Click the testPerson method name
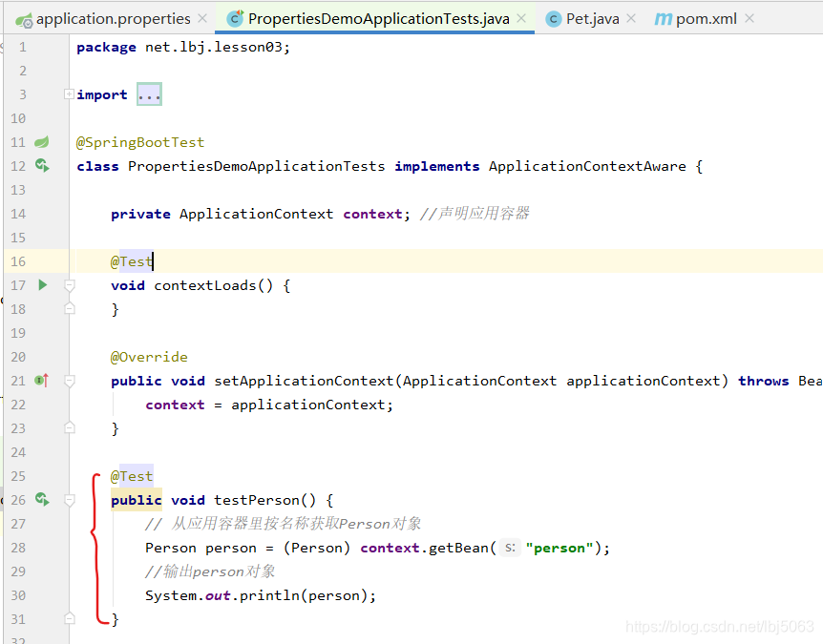This screenshot has height=644, width=823. (257, 500)
